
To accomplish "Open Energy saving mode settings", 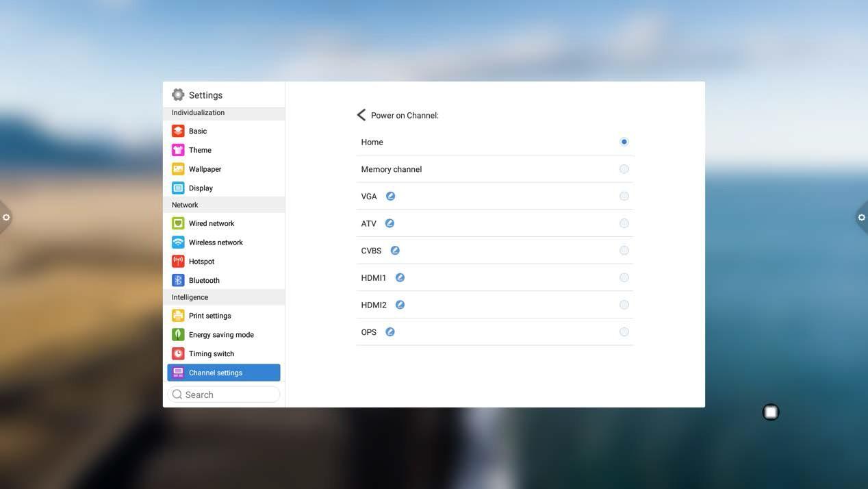I will (221, 335).
